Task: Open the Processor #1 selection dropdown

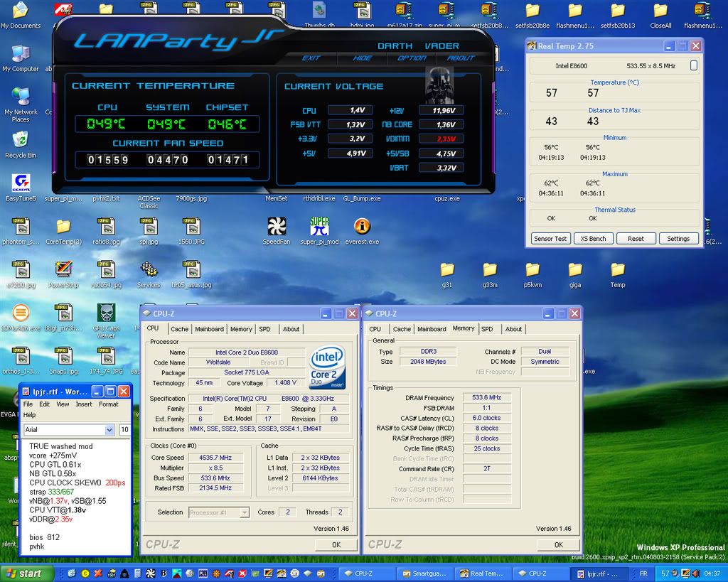Action: point(244,512)
